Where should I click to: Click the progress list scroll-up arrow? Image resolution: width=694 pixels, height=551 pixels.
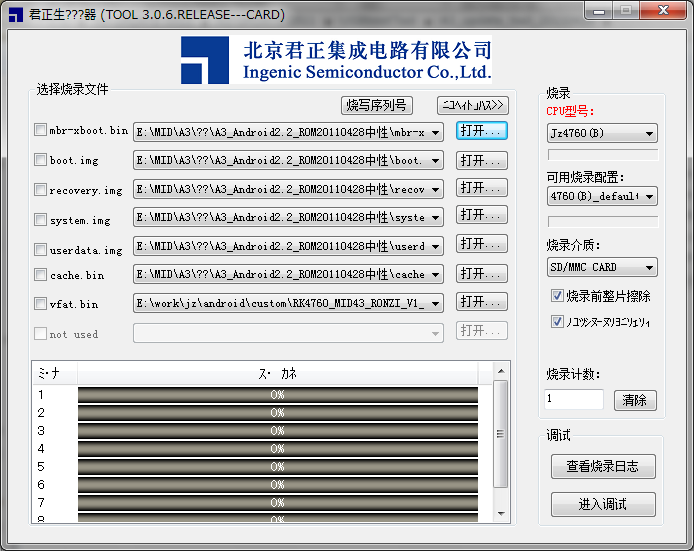tap(501, 371)
